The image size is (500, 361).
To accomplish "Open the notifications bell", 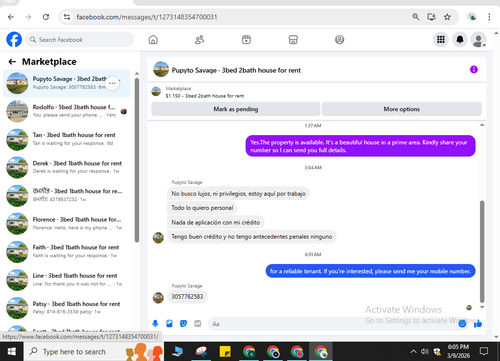I will 460,40.
